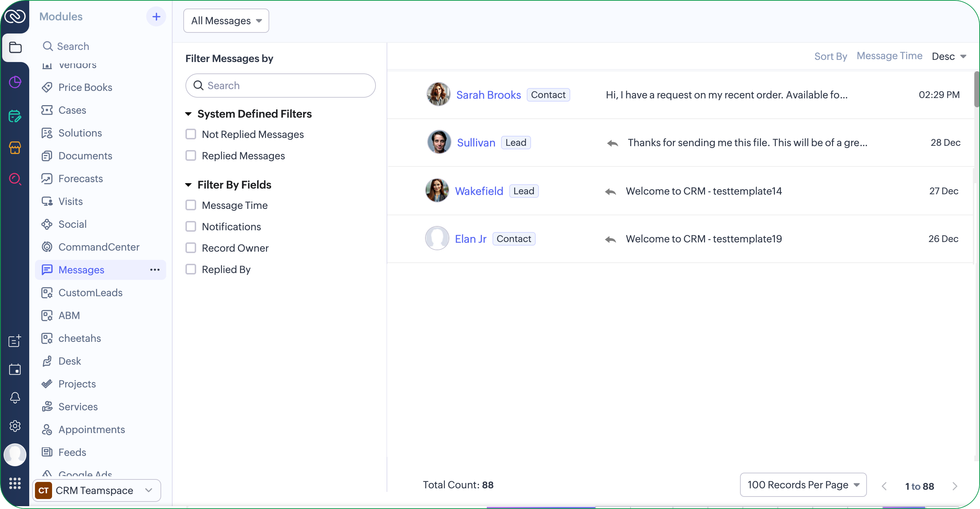Enable Not Replied Messages filter
This screenshot has width=980, height=509.
pyautogui.click(x=190, y=134)
